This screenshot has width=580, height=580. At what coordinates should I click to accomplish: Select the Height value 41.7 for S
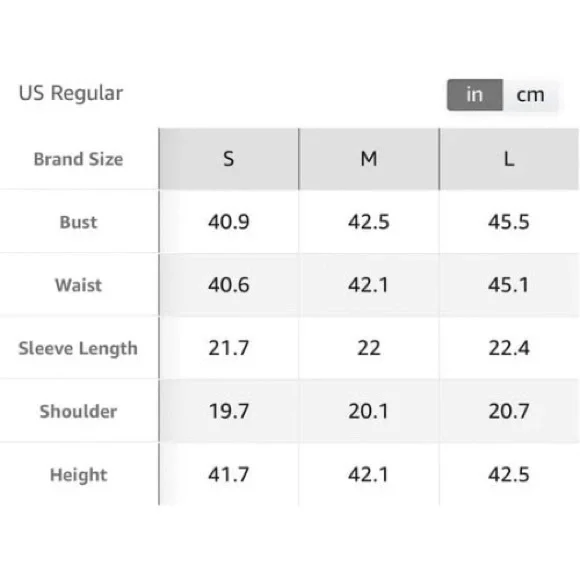click(x=229, y=474)
